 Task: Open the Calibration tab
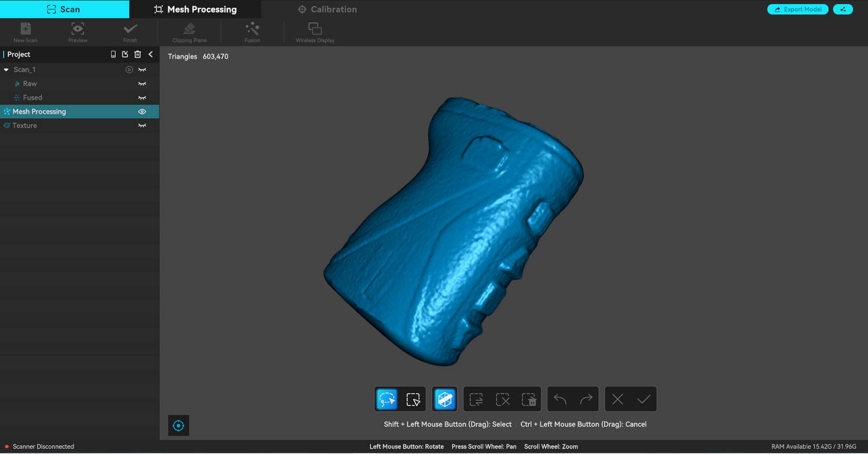tap(327, 9)
